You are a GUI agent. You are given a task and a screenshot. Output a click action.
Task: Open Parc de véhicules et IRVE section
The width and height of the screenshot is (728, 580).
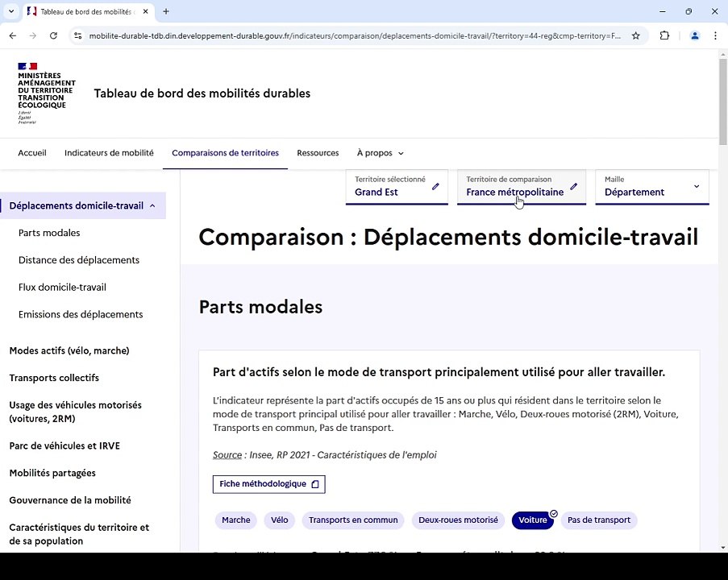coord(64,446)
